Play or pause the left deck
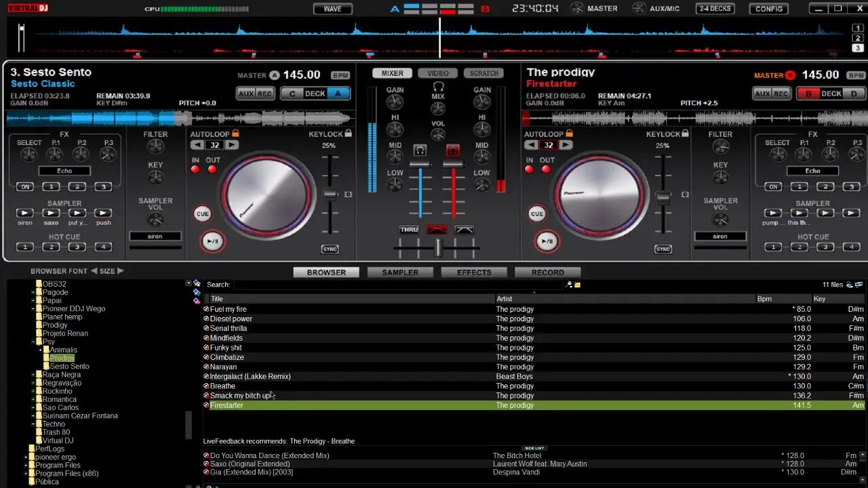Screen dimensions: 868x488 pyautogui.click(x=212, y=241)
